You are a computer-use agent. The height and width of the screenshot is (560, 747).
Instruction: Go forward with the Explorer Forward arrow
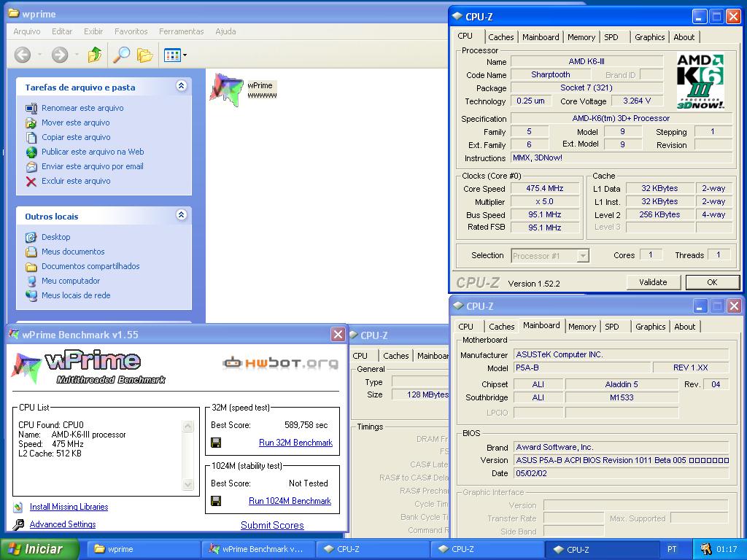(x=60, y=55)
